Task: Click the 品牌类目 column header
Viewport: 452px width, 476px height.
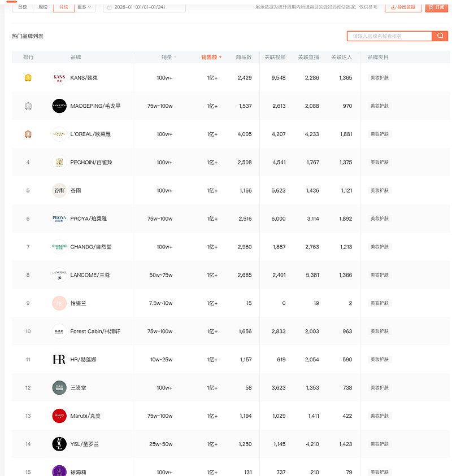Action: click(x=378, y=57)
